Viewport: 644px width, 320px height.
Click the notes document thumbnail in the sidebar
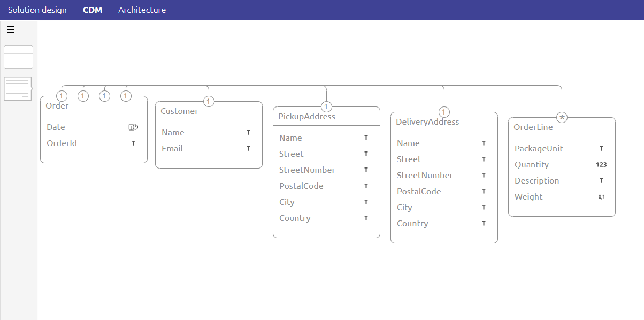point(18,88)
